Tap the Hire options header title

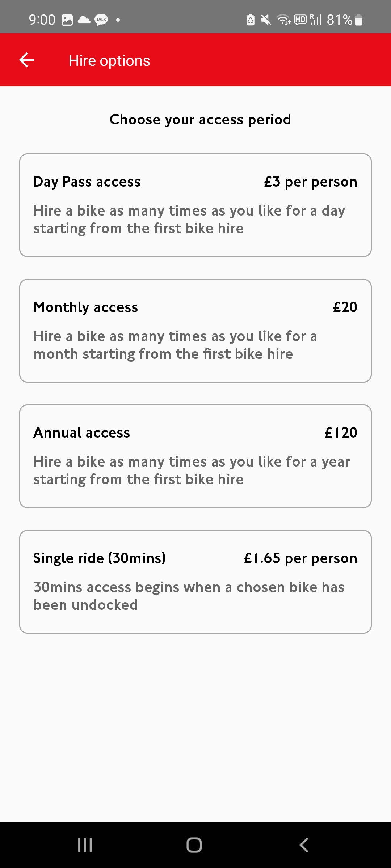click(109, 61)
